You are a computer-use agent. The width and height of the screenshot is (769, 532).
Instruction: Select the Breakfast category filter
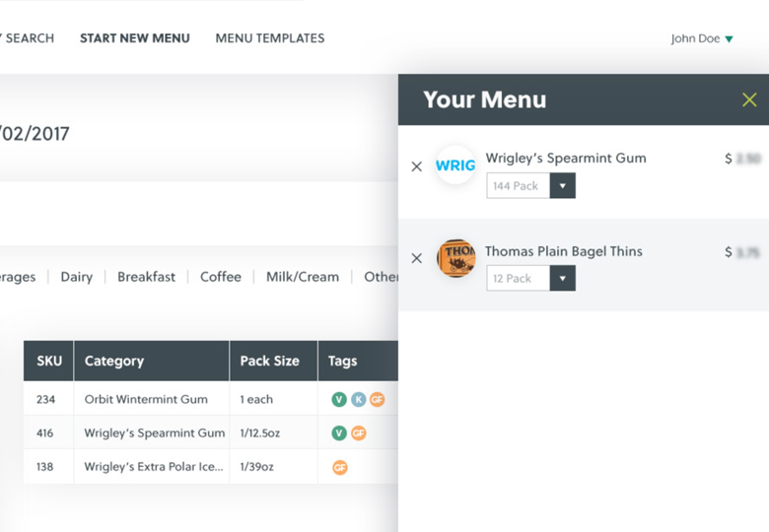pos(146,277)
